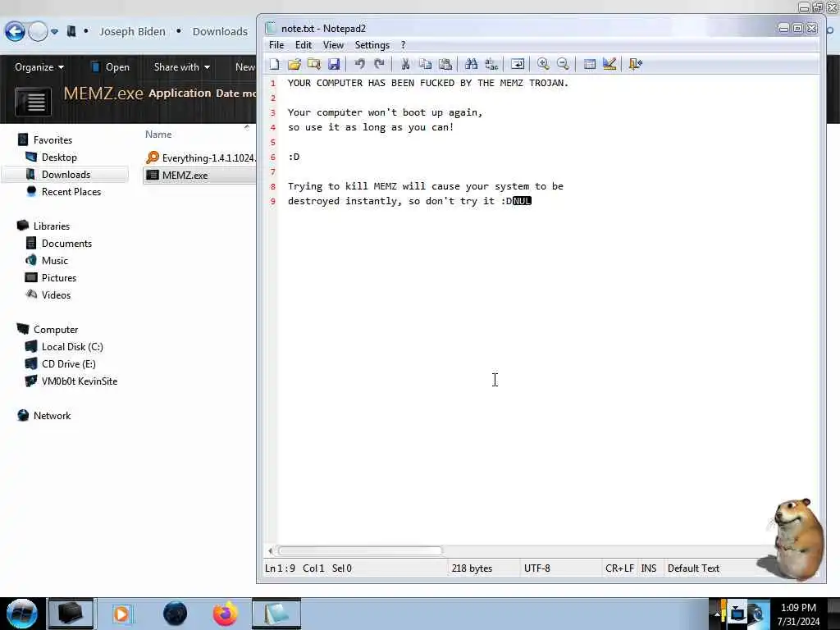The height and width of the screenshot is (630, 840).
Task: Click the horizontal scrollbar thumb in Notepad2
Action: [361, 550]
